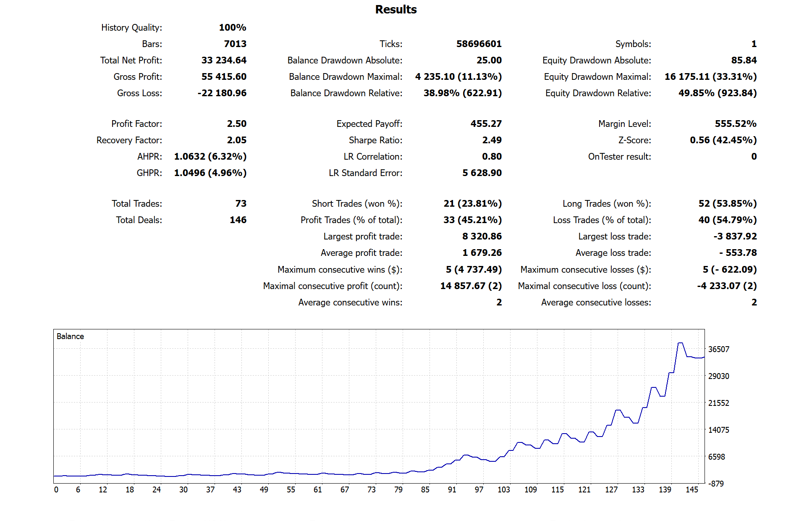Click the Largest loss trade value
This screenshot has height=521, width=812.
(x=735, y=236)
